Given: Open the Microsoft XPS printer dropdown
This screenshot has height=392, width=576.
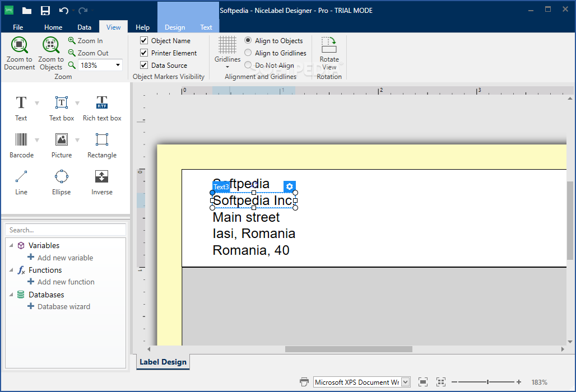Looking at the screenshot, I should point(405,382).
